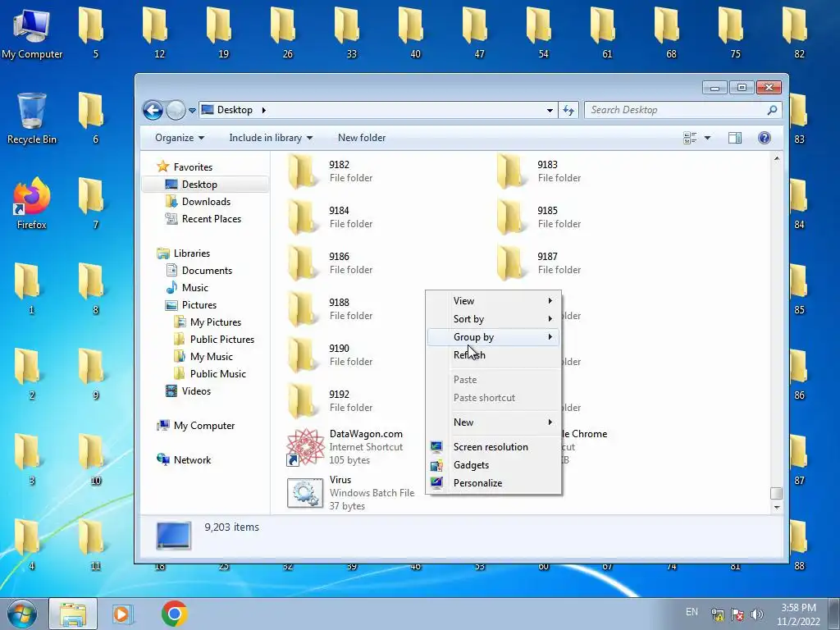Click the Back navigation arrow in Explorer
Viewport: 840px width, 630px height.
[153, 111]
